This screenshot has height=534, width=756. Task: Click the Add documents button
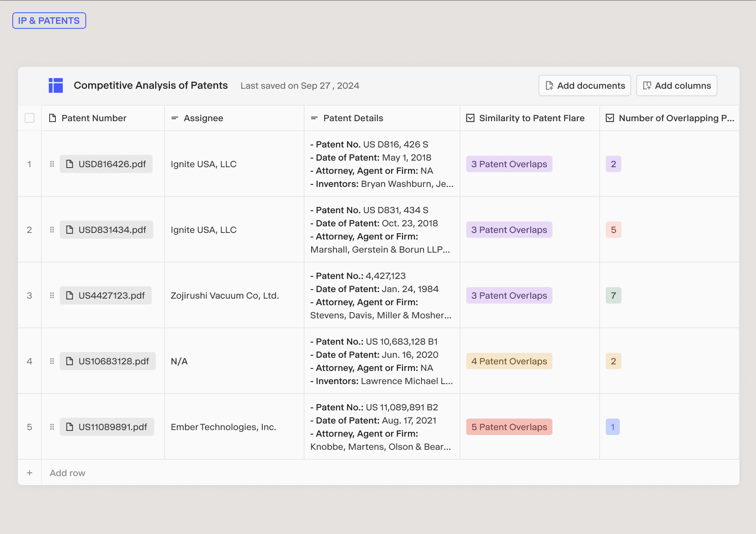[x=584, y=85]
